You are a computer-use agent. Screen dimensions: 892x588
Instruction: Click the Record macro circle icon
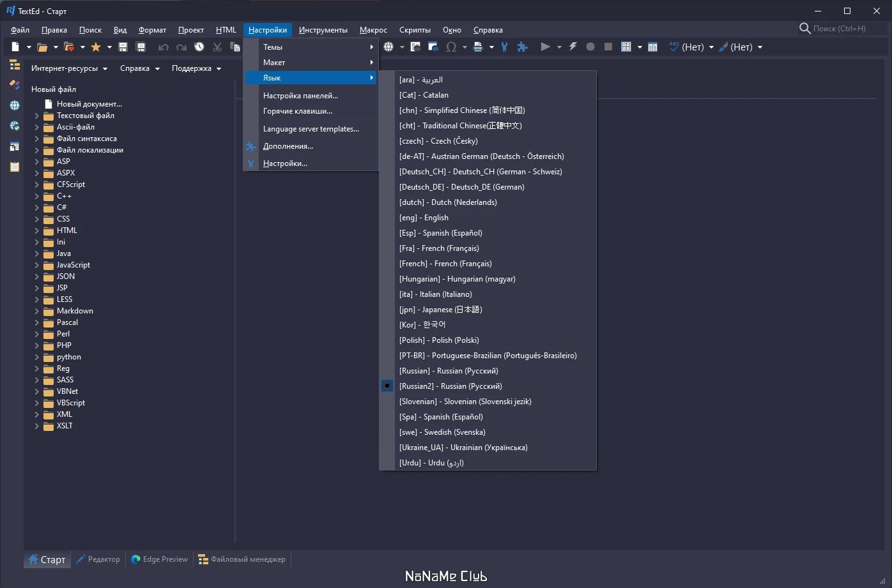590,47
